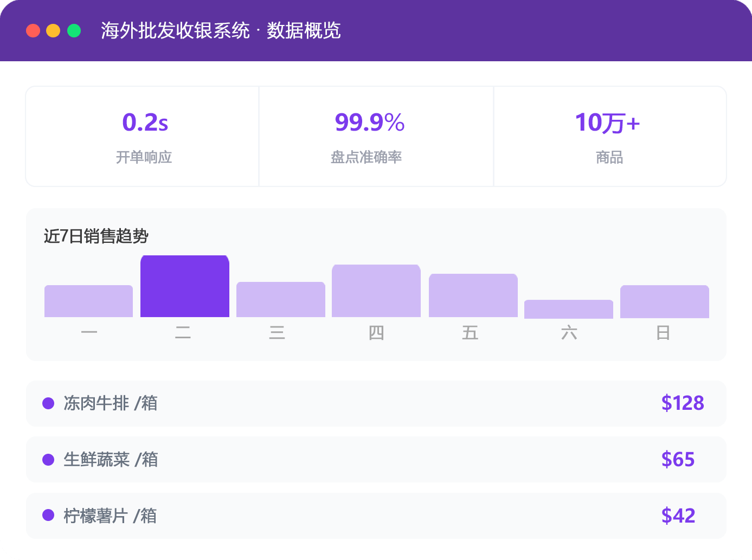Click the product name 冻肉牛排 /箱
752x560 pixels.
pos(111,403)
